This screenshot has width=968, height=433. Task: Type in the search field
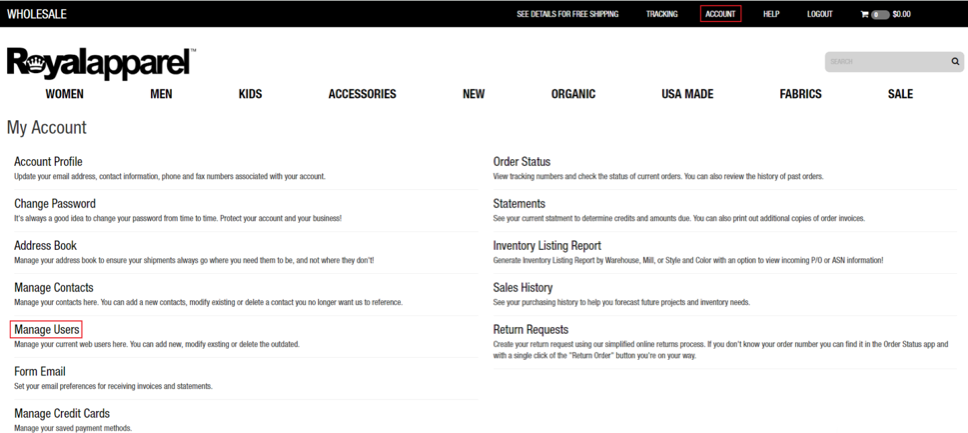[x=886, y=62]
